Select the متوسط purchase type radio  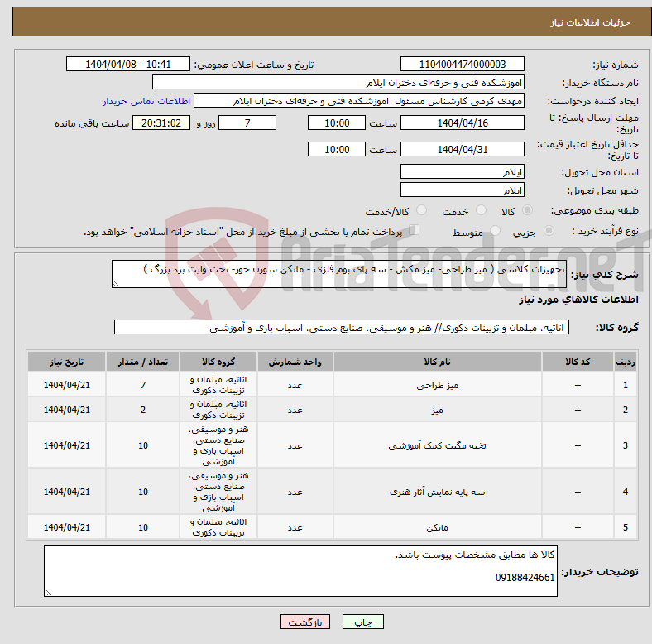tap(495, 230)
